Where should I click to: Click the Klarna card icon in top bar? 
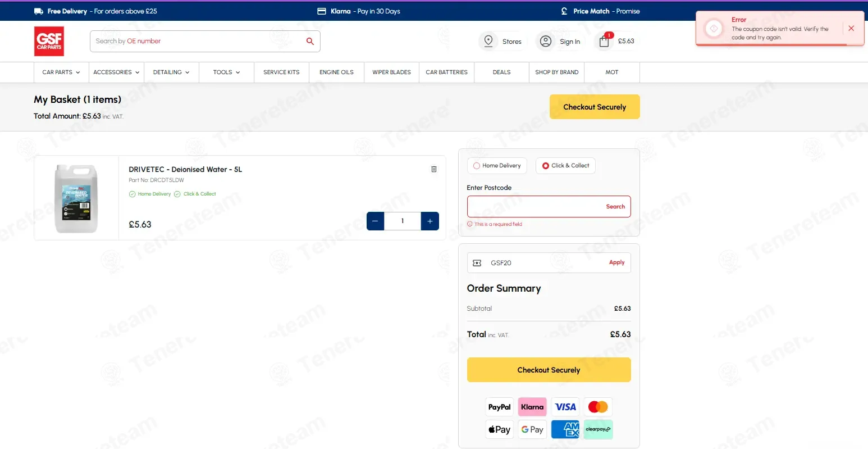pyautogui.click(x=322, y=11)
